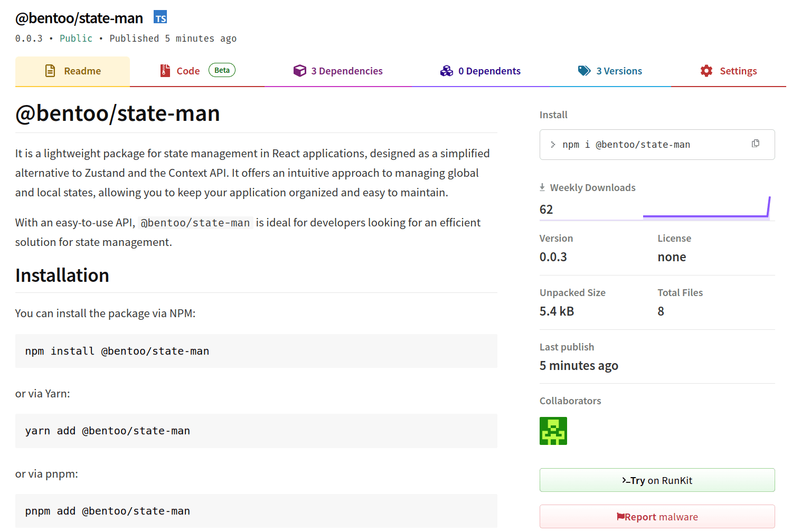Click the npm i @bentoo/state-man install field
The height and width of the screenshot is (532, 801).
click(x=657, y=145)
